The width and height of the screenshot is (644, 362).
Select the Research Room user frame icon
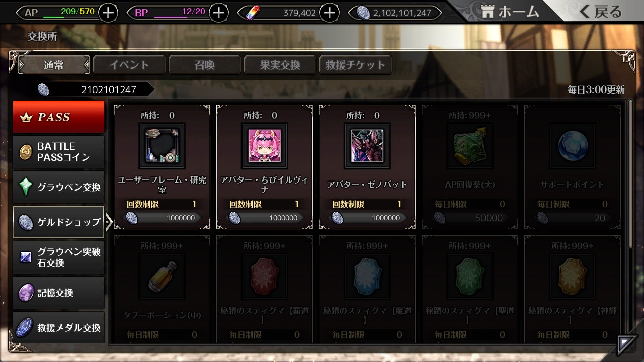tap(162, 146)
